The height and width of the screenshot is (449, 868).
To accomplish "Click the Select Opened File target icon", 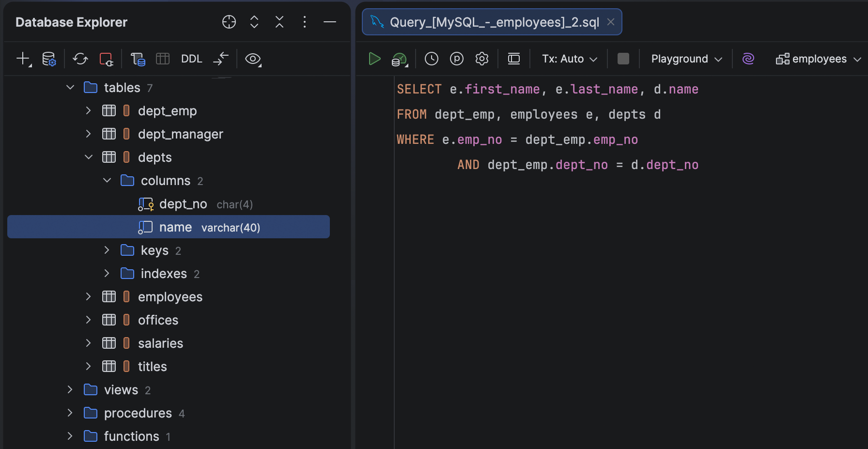I will 229,22.
